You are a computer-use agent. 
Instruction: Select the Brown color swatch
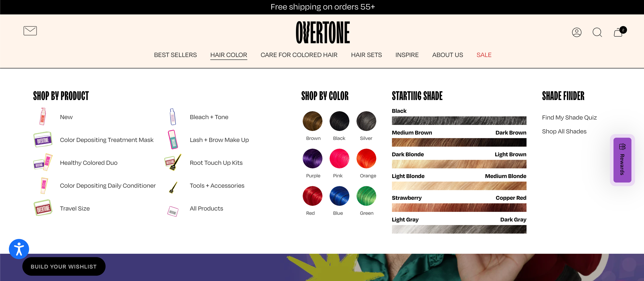click(312, 121)
